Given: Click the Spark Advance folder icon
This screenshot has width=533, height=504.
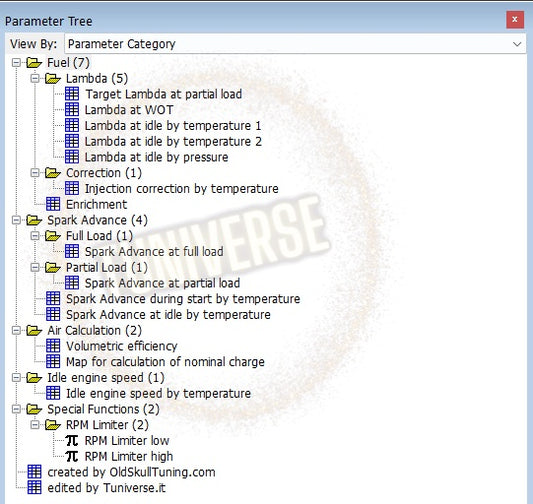Looking at the screenshot, I should pos(34,220).
